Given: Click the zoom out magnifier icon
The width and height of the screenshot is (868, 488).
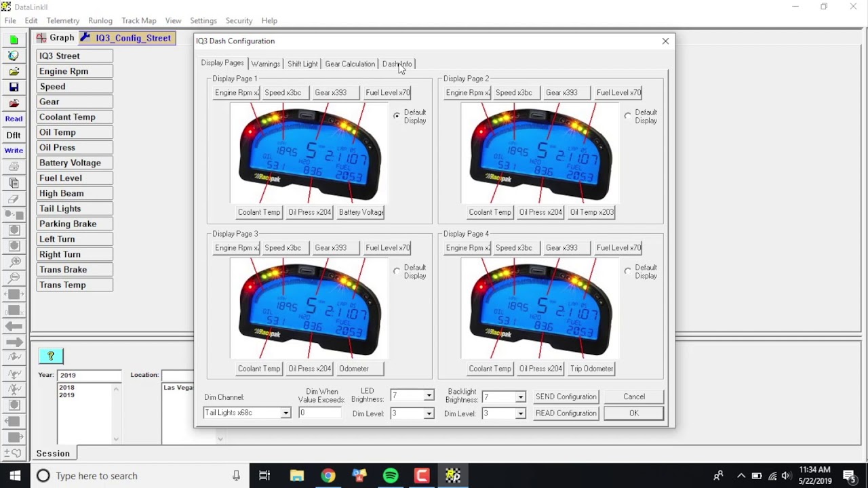Looking at the screenshot, I should click(x=14, y=278).
